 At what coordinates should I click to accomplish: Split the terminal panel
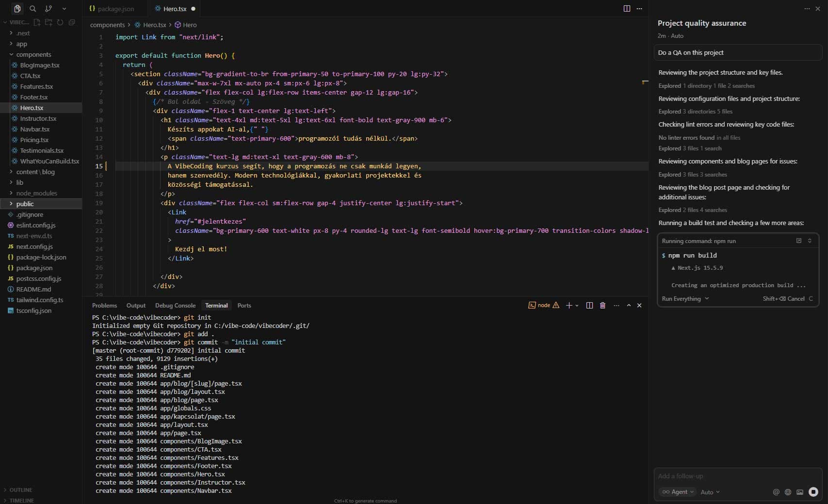(x=589, y=306)
